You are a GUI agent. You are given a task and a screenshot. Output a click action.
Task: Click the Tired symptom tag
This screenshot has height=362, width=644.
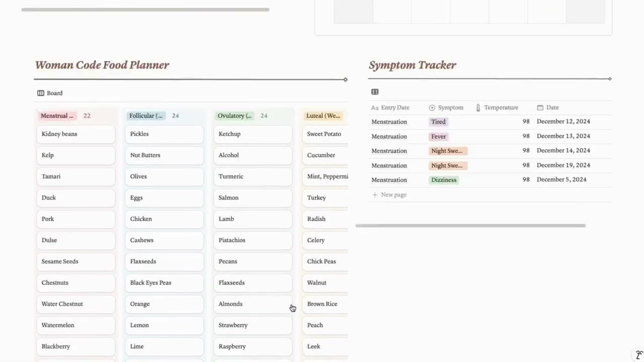[438, 122]
